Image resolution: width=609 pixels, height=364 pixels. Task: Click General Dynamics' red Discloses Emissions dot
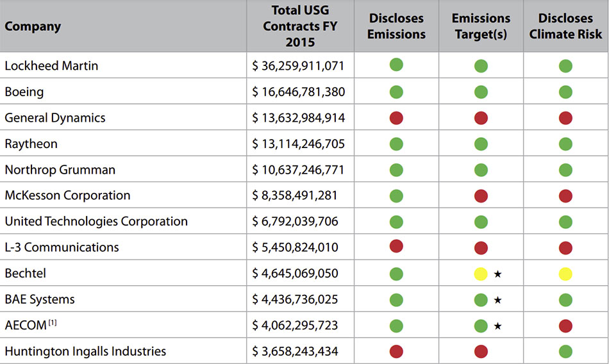pyautogui.click(x=396, y=117)
